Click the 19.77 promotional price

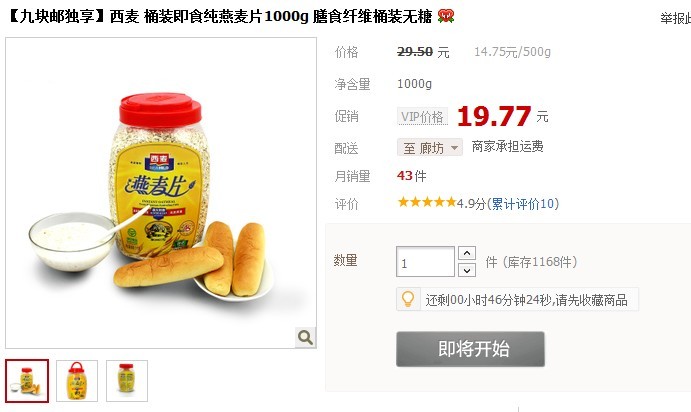494,116
